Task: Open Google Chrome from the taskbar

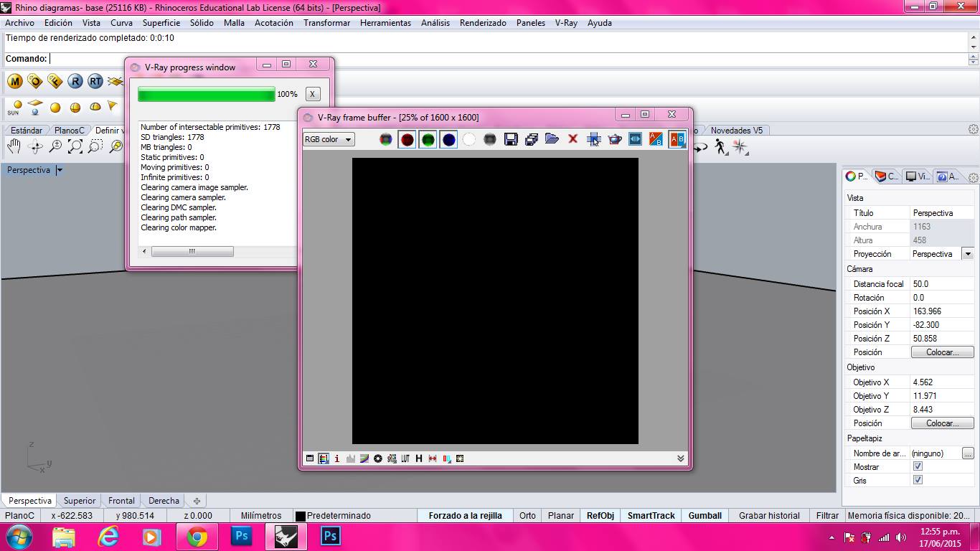Action: [197, 536]
